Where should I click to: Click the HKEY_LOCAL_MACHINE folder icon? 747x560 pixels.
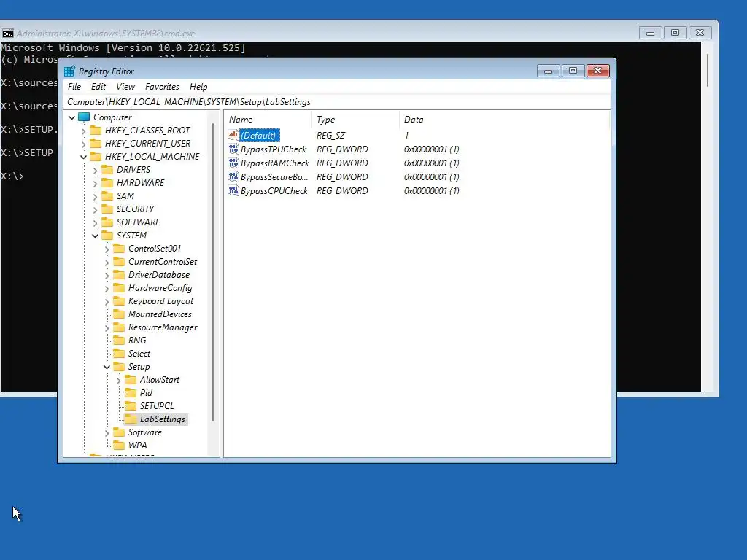click(96, 157)
